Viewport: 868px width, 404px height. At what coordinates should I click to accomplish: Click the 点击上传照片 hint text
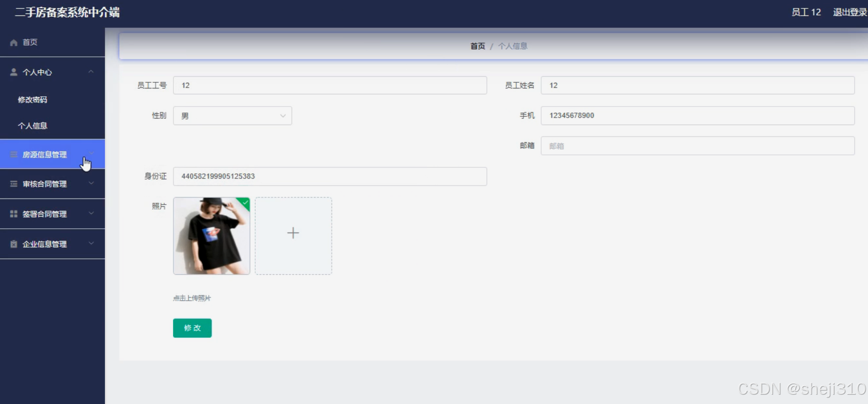pos(192,298)
